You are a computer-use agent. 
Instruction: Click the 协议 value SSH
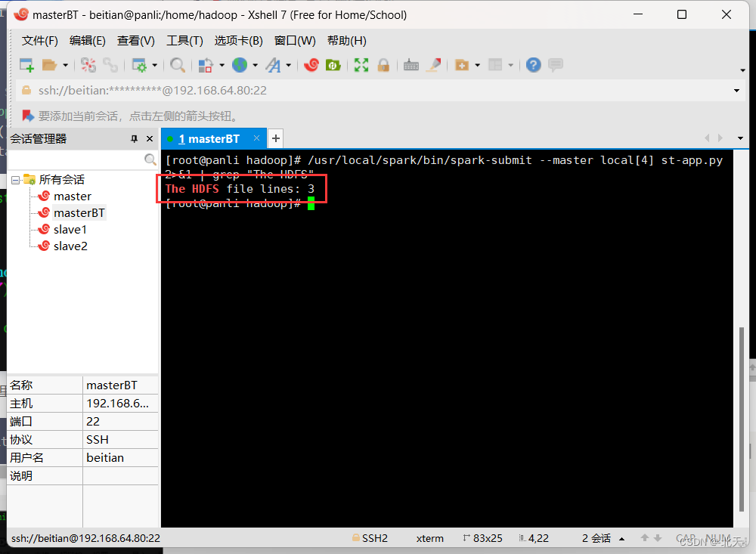click(x=98, y=440)
